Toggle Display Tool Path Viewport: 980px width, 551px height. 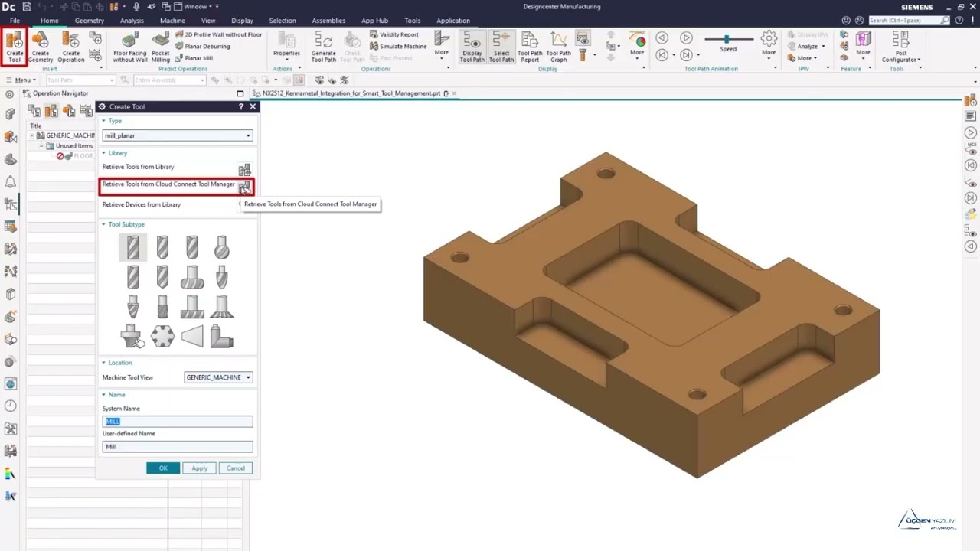click(x=472, y=46)
